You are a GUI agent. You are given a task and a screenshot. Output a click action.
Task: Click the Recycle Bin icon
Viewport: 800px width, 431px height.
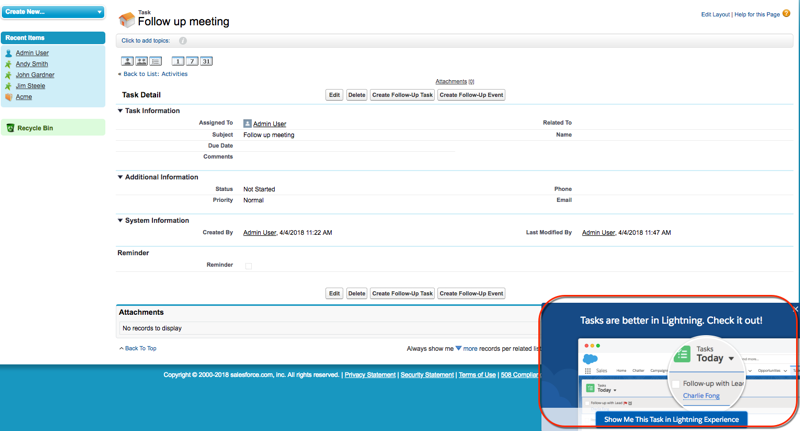tap(10, 128)
